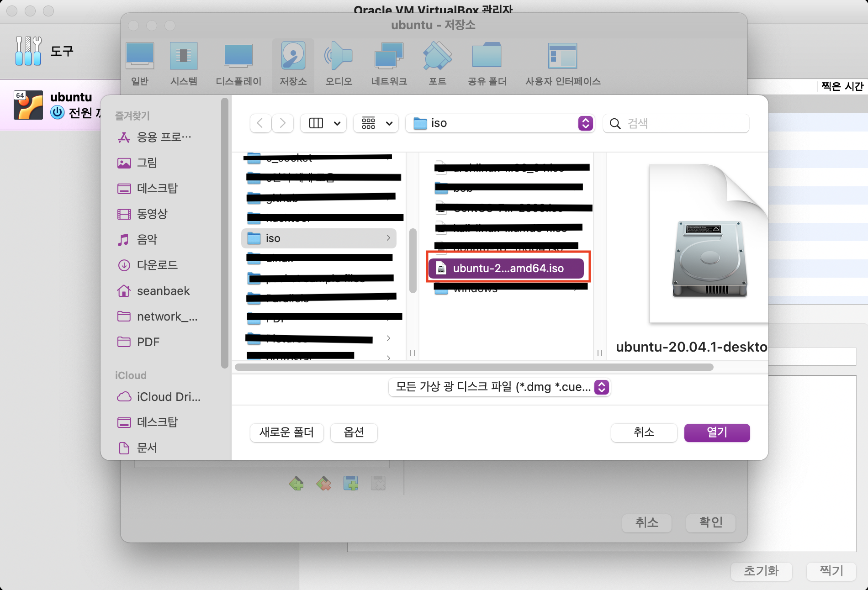Click the grouping grid icon

pos(368,123)
